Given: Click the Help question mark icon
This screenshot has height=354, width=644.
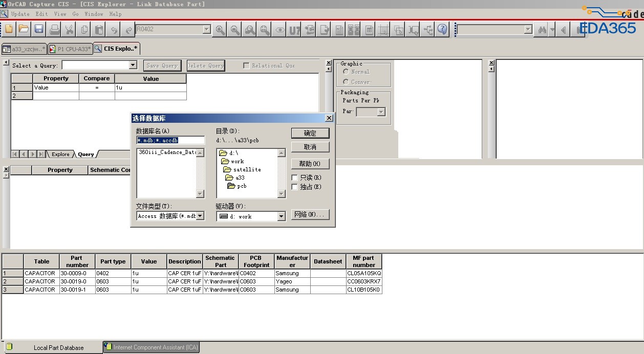Looking at the screenshot, I should (x=443, y=30).
